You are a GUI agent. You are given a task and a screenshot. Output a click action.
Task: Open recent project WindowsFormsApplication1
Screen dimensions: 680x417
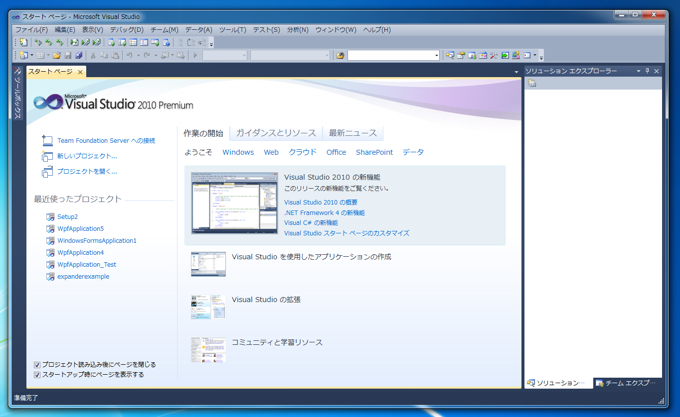[x=97, y=241]
